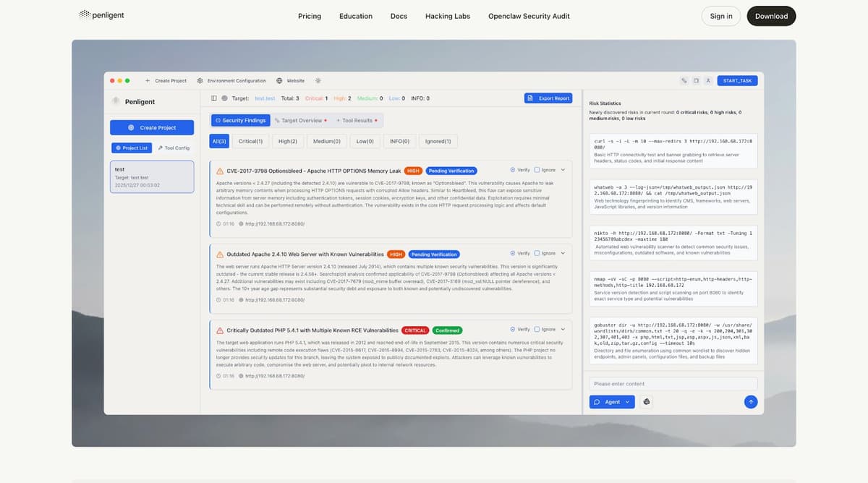The height and width of the screenshot is (483, 868).
Task: Verify the Critically Outdated PHP finding
Action: click(520, 330)
